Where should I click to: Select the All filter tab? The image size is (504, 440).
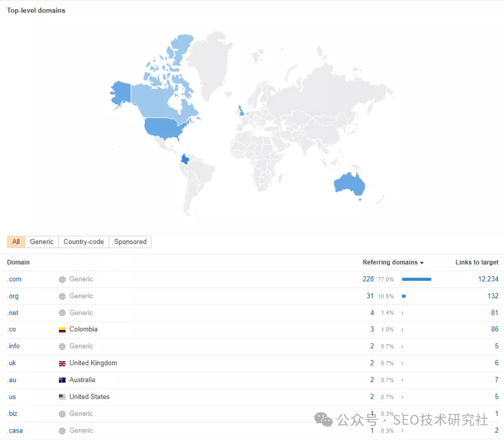[x=16, y=242]
